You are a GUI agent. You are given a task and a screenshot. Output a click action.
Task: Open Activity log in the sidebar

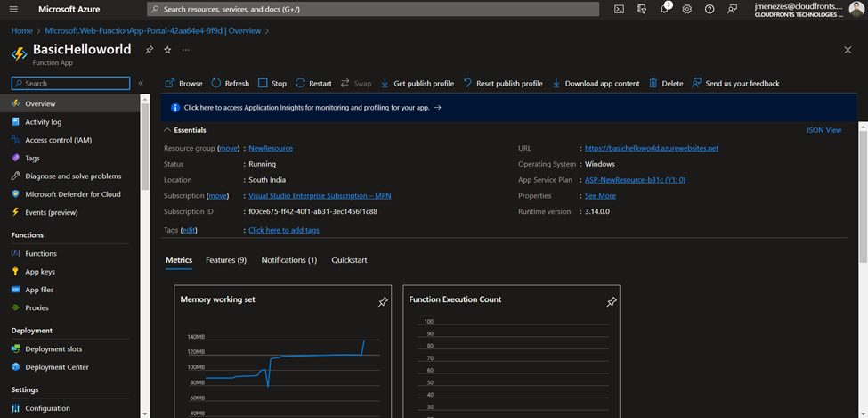click(x=69, y=122)
